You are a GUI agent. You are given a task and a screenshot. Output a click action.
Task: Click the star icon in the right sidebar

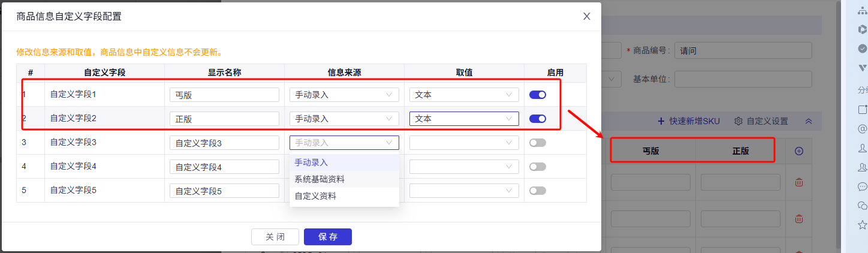pyautogui.click(x=863, y=225)
